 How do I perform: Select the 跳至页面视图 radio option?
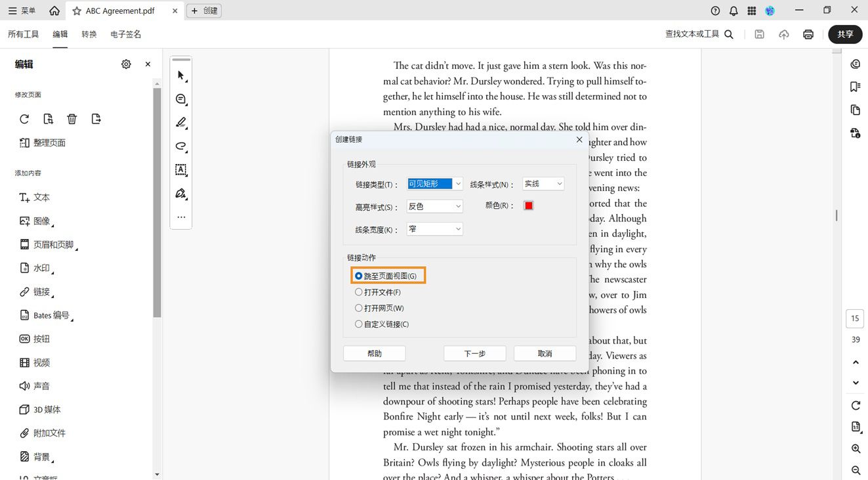click(x=358, y=276)
